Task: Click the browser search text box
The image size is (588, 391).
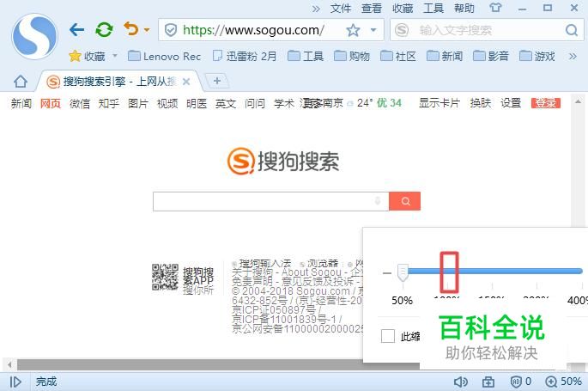Action: point(488,30)
